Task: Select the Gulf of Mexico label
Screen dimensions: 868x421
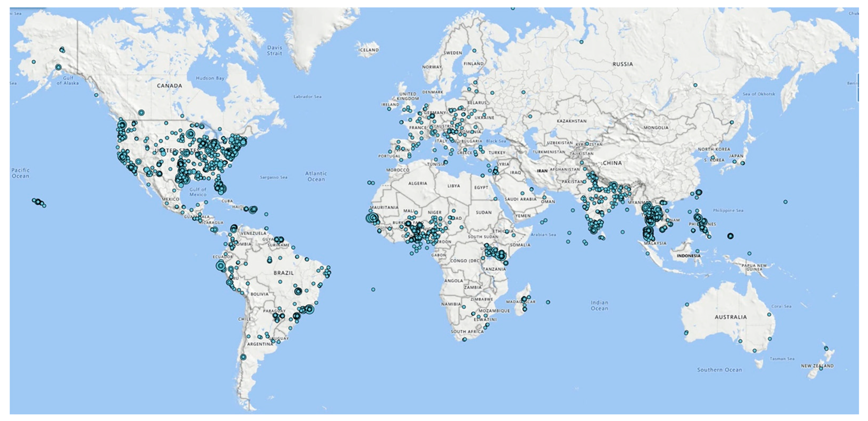Action: tap(198, 192)
